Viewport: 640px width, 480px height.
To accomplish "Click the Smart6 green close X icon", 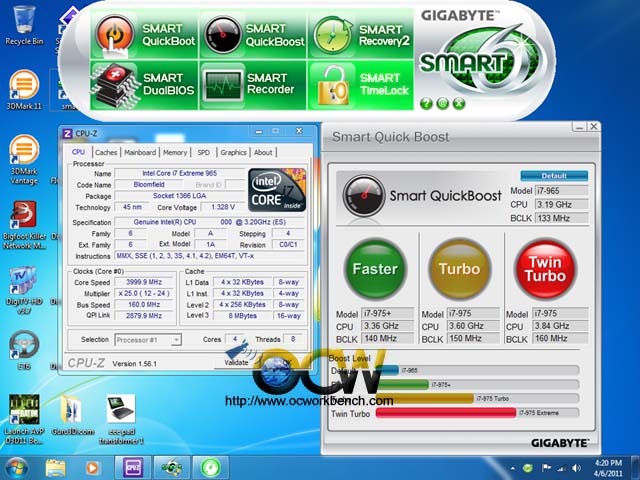I will pos(459,103).
